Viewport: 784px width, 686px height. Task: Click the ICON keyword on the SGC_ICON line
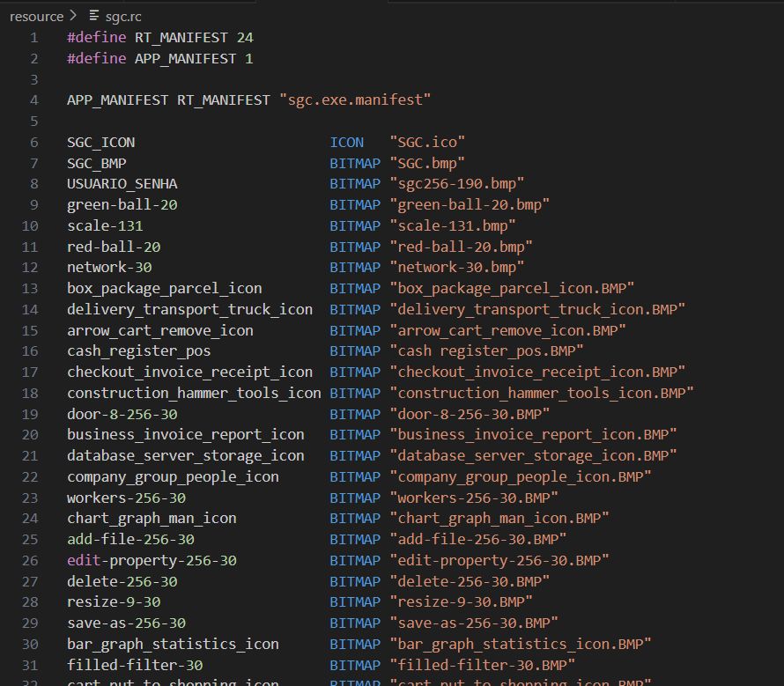(347, 142)
